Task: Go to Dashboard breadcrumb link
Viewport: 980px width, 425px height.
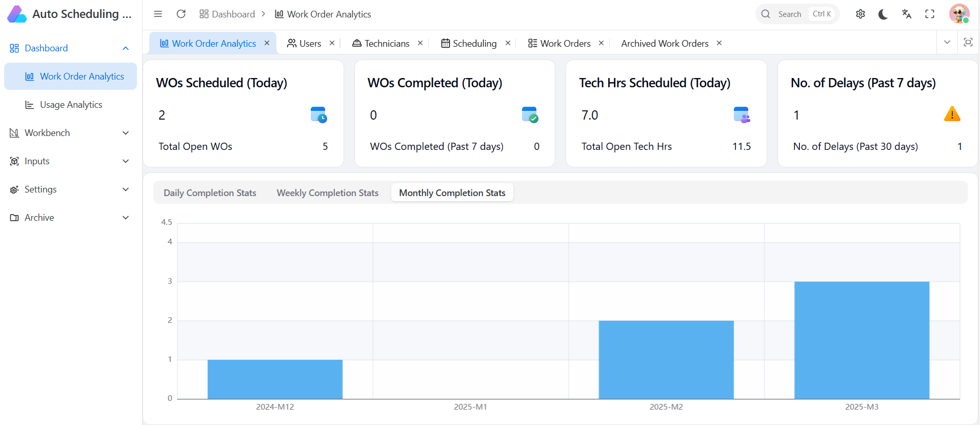Action: (x=227, y=14)
